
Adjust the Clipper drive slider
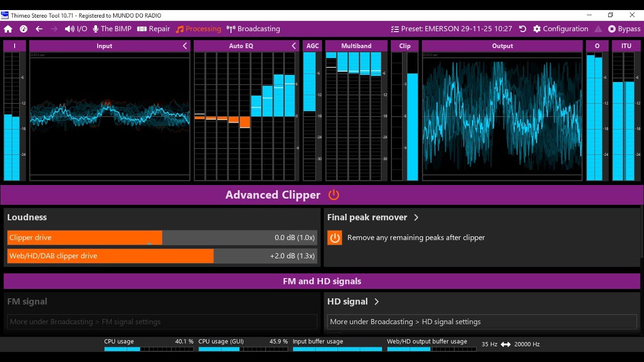click(162, 237)
